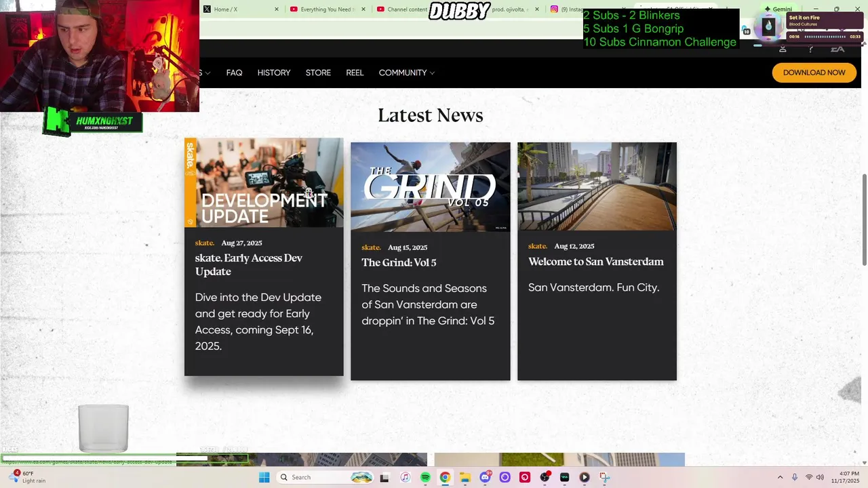Screen dimensions: 868x488
Task: Launch iTunes from the taskbar
Action: tap(405, 477)
